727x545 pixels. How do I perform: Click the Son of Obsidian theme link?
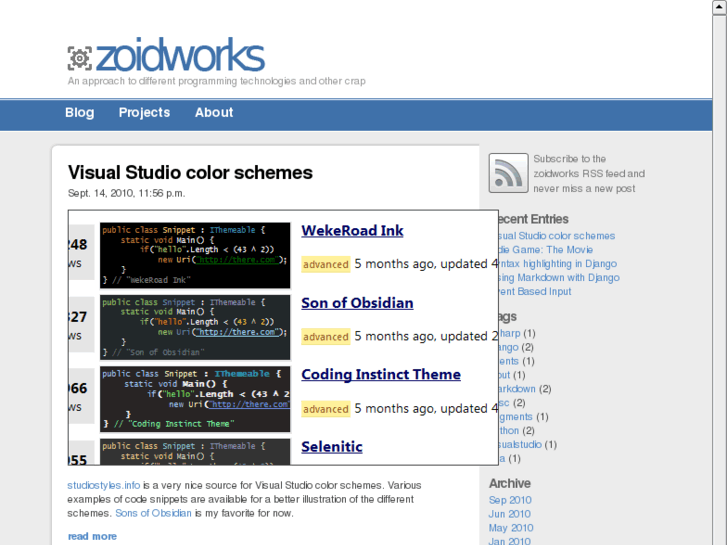click(357, 303)
